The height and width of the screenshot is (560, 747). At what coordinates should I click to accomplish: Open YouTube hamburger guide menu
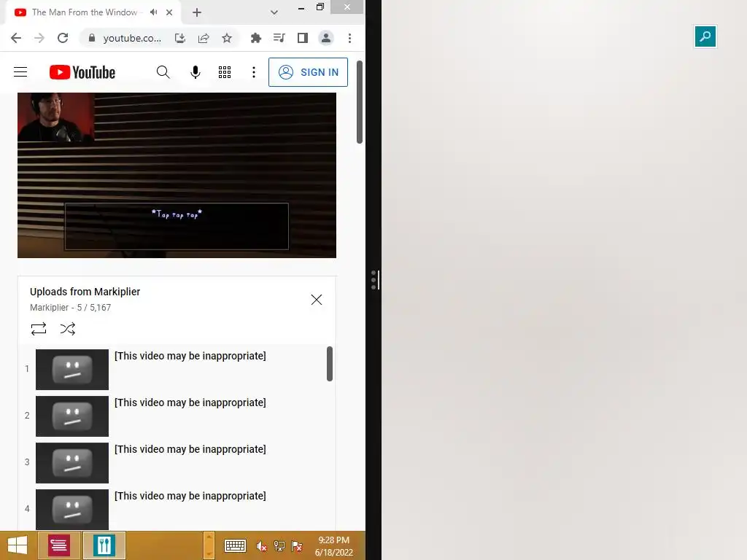pos(20,72)
